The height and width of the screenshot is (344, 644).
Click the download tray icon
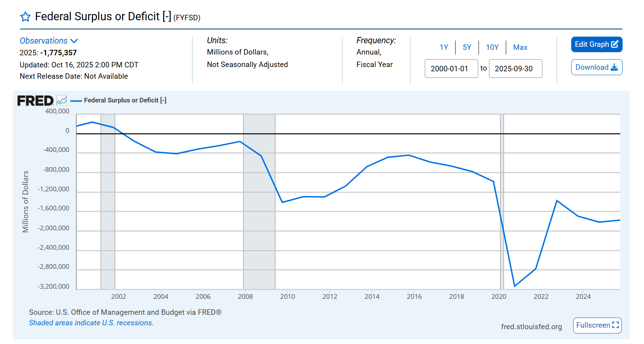point(614,67)
